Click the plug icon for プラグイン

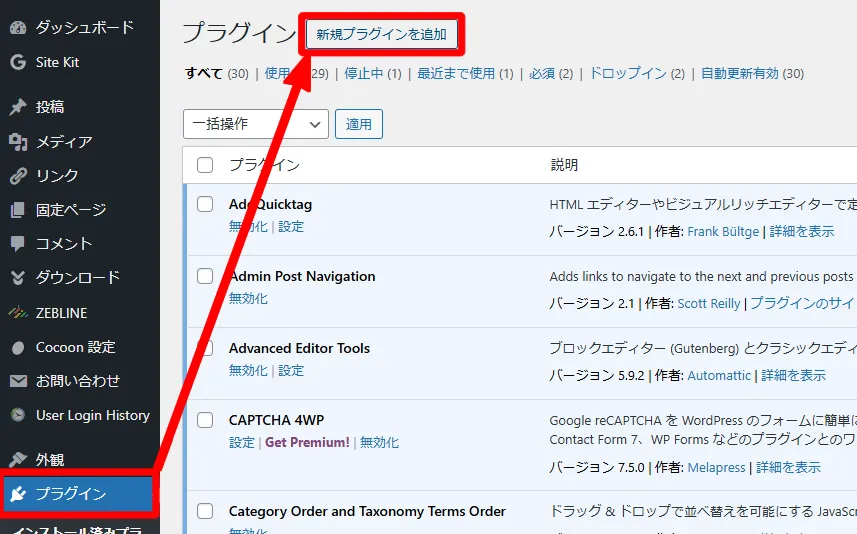point(17,494)
